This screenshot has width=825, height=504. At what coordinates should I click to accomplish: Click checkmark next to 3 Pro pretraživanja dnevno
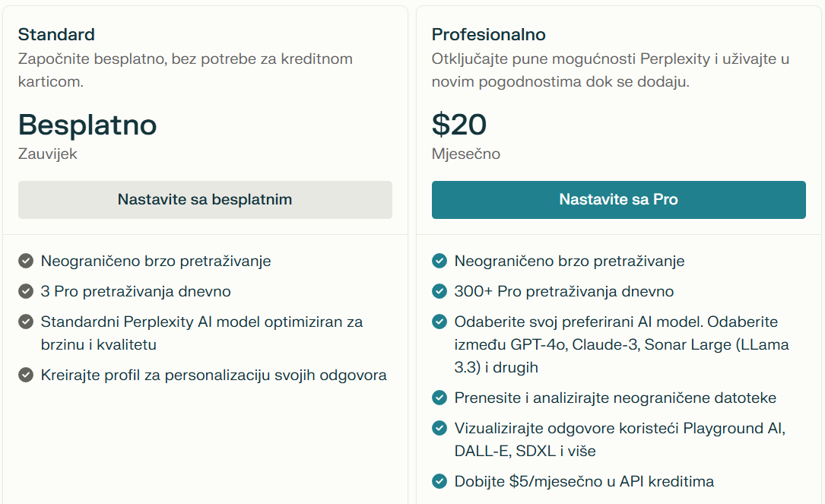pyautogui.click(x=26, y=291)
